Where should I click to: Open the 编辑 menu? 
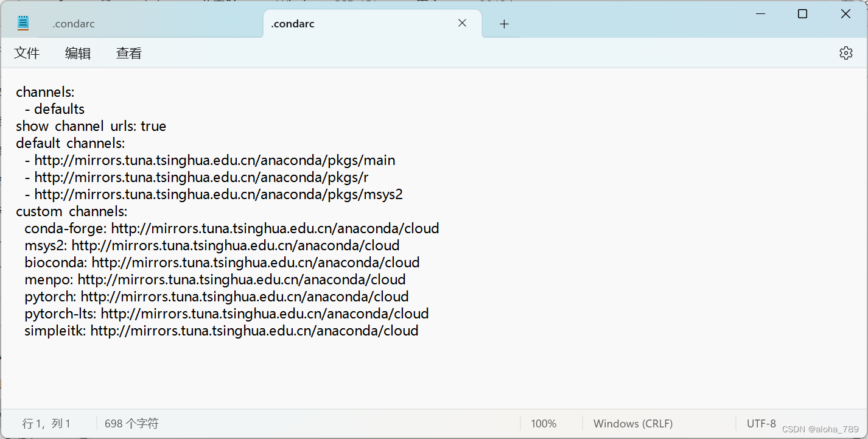[78, 54]
